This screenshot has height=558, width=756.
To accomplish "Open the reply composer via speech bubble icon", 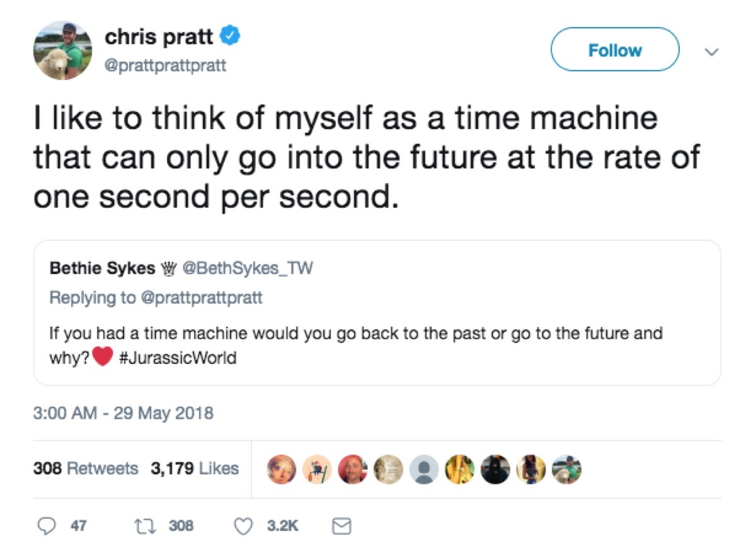I will (x=47, y=525).
